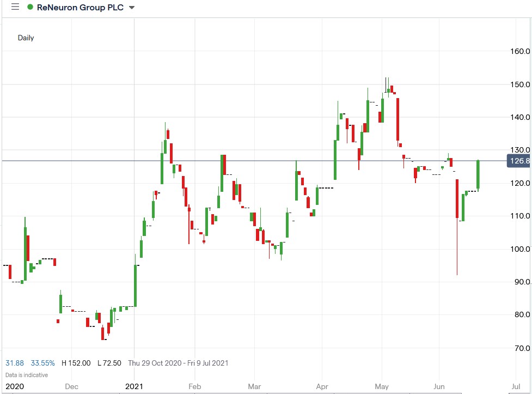Click the Daily timeframe indicator to change it

point(26,38)
